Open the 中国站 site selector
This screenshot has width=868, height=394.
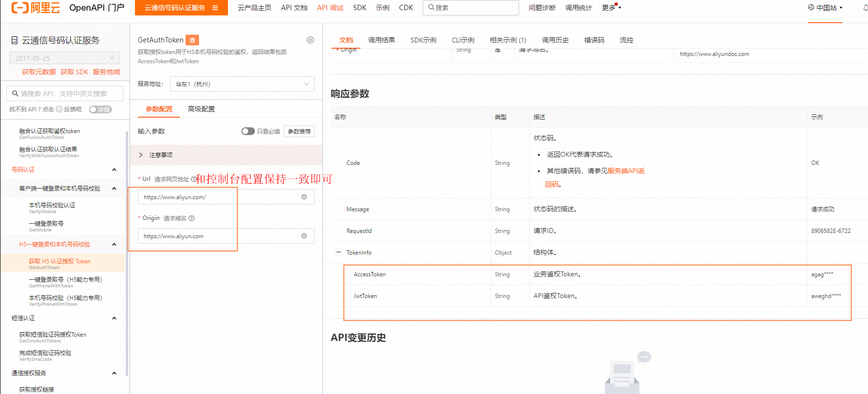click(826, 8)
